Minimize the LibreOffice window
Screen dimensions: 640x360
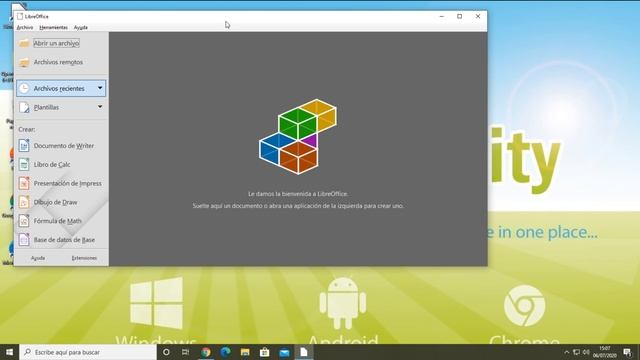[442, 16]
